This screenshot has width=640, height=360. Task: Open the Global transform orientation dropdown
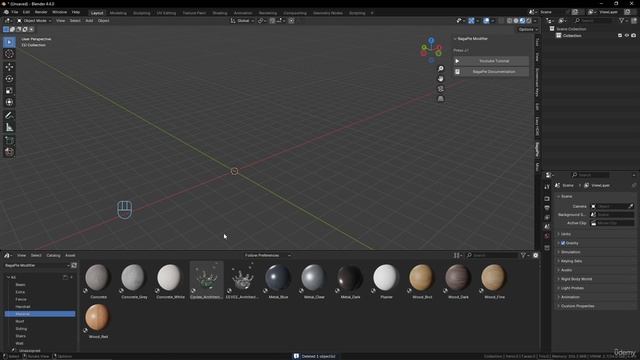click(242, 21)
